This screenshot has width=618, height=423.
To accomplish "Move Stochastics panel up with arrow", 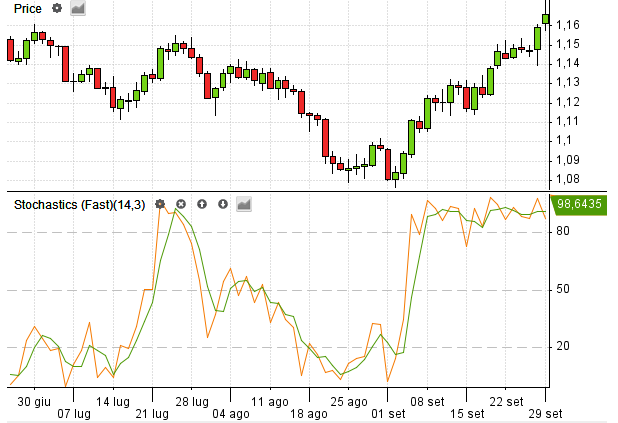I will click(x=202, y=204).
